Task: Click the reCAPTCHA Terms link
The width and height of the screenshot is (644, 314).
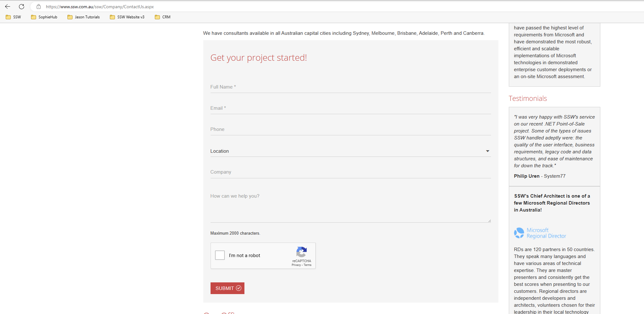Action: tap(307, 265)
